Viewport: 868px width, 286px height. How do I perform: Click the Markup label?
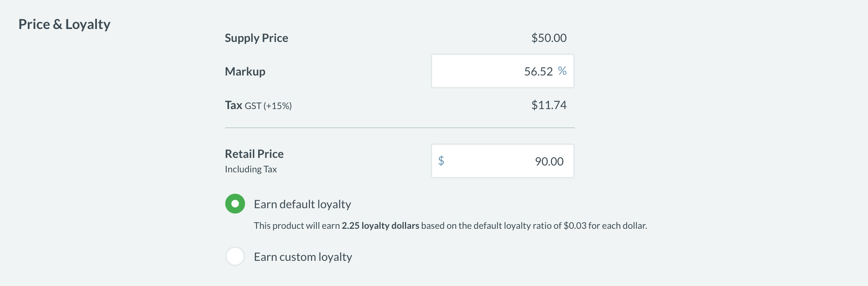pos(245,72)
